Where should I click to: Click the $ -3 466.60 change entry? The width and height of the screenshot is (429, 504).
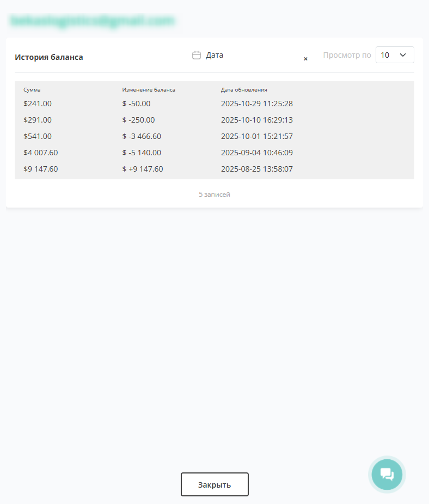(142, 136)
